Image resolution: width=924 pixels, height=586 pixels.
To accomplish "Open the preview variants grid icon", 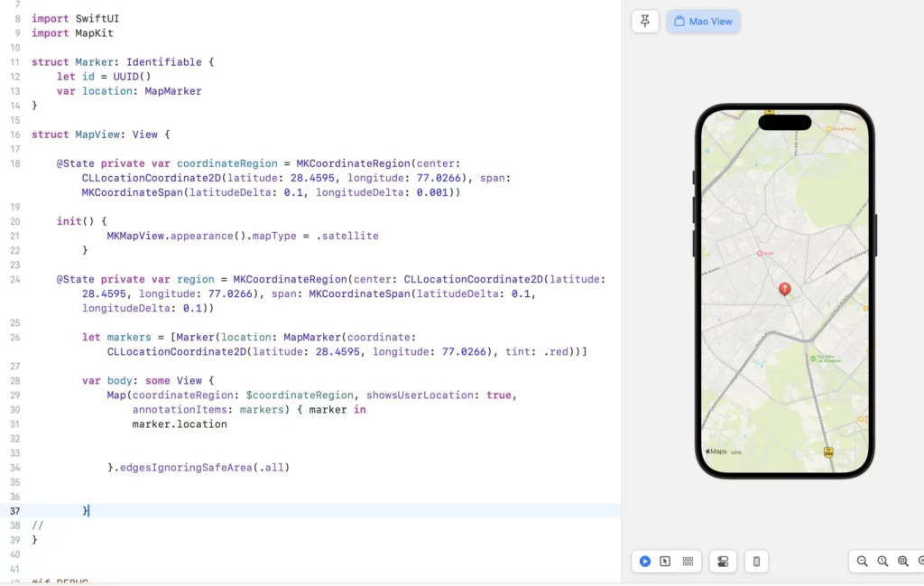I will tap(688, 562).
